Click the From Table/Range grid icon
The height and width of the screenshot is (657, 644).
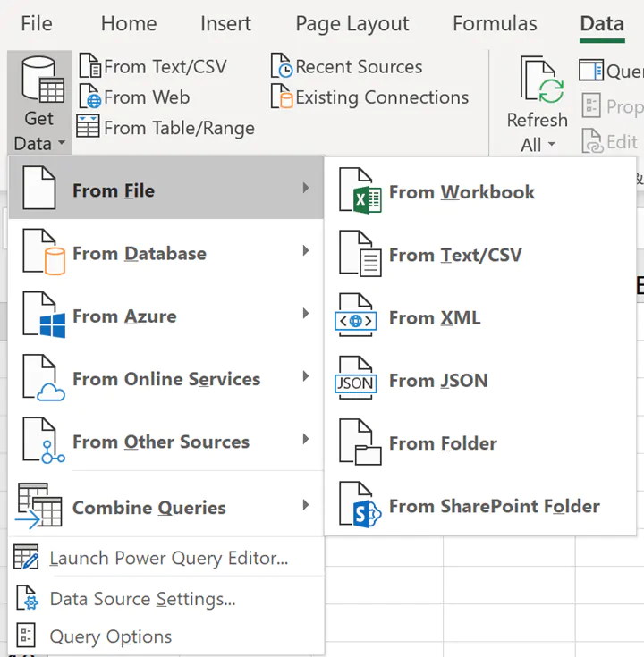tap(88, 127)
